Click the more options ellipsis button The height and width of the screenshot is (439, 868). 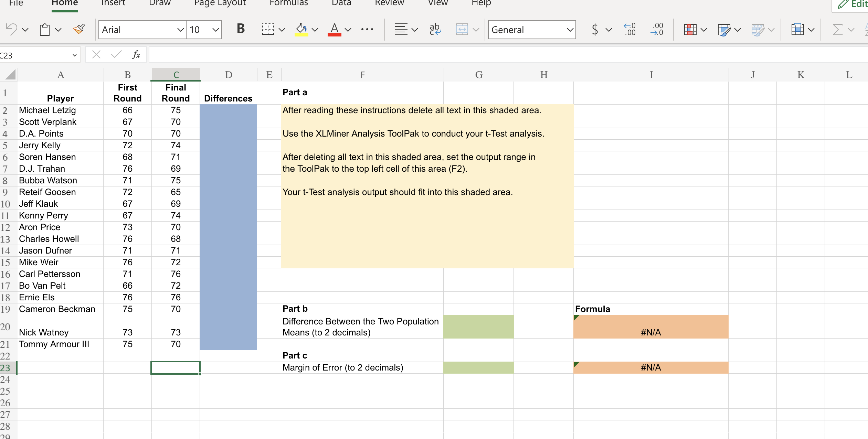coord(367,30)
